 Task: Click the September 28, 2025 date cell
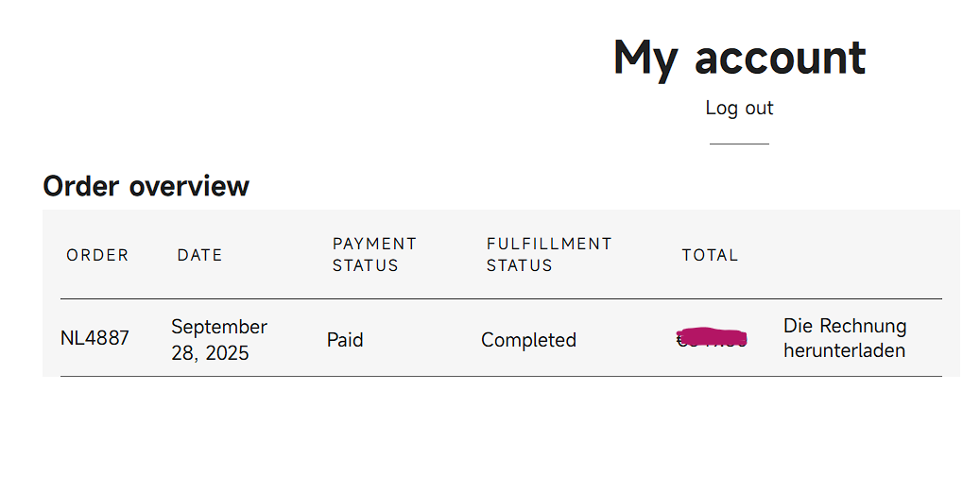[218, 339]
